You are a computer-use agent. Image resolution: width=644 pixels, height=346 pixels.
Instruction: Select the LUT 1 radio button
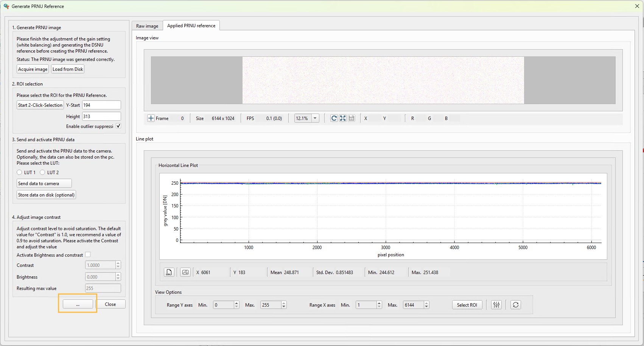[19, 172]
